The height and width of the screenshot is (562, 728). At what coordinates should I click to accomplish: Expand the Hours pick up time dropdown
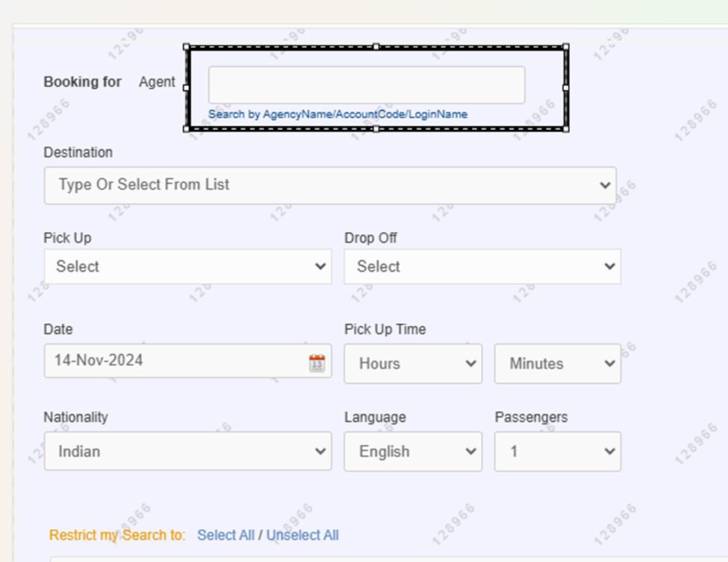(412, 363)
